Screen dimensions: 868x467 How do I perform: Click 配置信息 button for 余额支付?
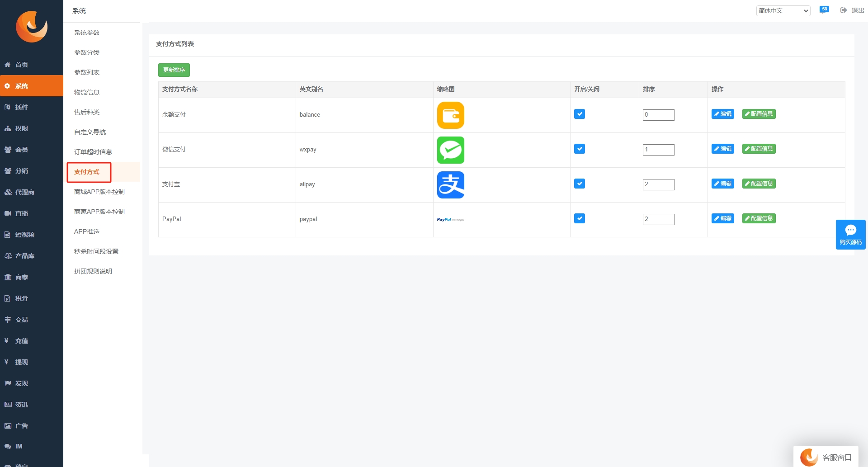[x=759, y=114]
